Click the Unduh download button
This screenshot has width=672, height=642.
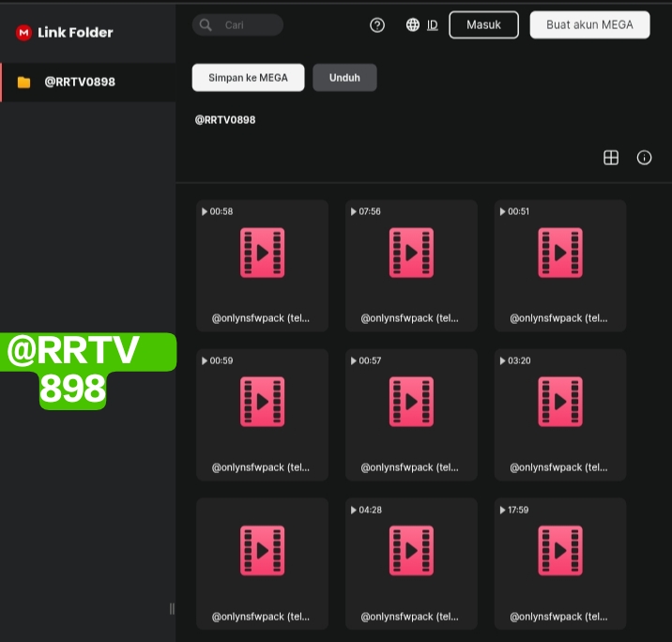coord(344,78)
